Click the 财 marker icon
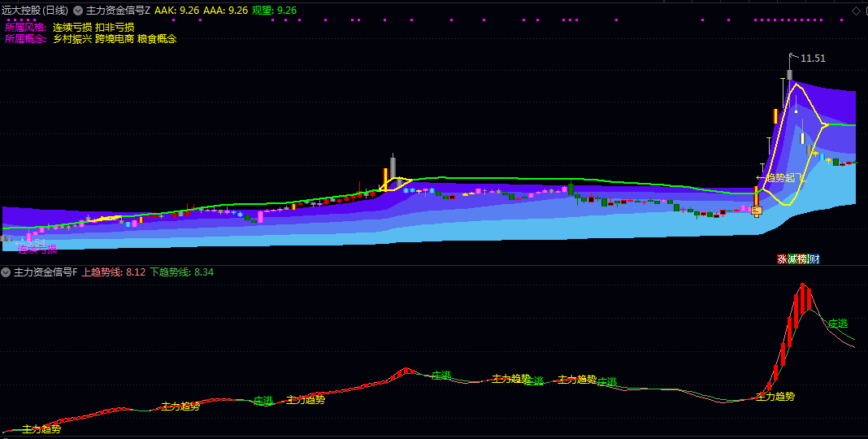The height and width of the screenshot is (439, 868). [x=814, y=259]
